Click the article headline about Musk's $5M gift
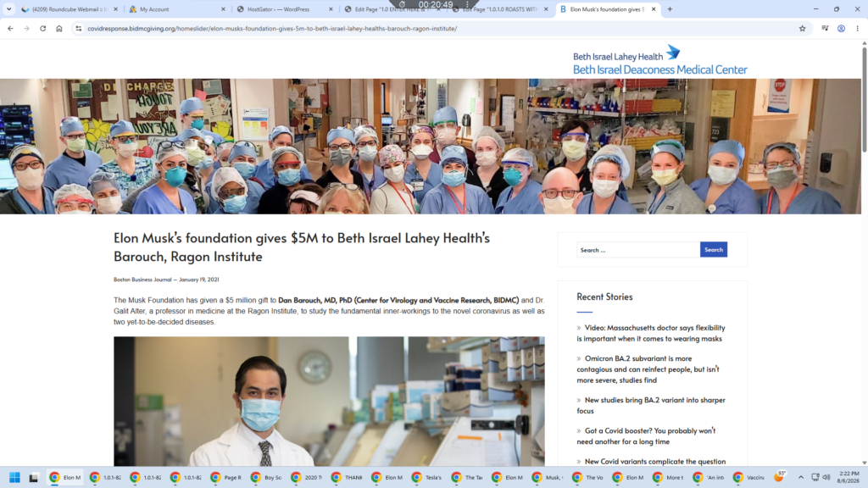The width and height of the screenshot is (868, 488). 302,247
